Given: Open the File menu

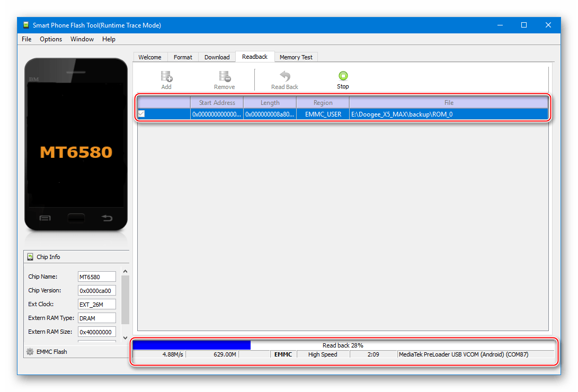Looking at the screenshot, I should tap(26, 39).
